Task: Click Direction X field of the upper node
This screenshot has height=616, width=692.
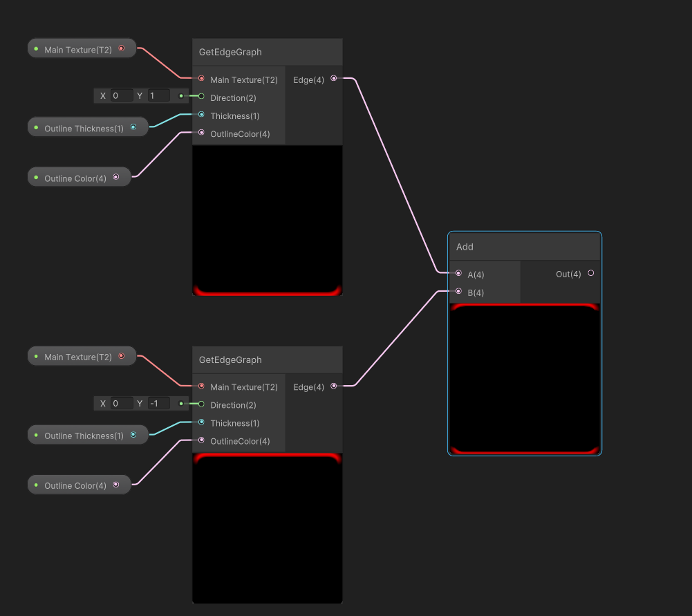Action: (x=122, y=95)
